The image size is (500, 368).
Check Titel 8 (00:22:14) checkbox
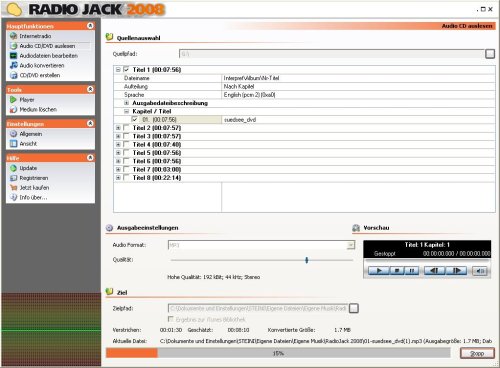click(126, 178)
